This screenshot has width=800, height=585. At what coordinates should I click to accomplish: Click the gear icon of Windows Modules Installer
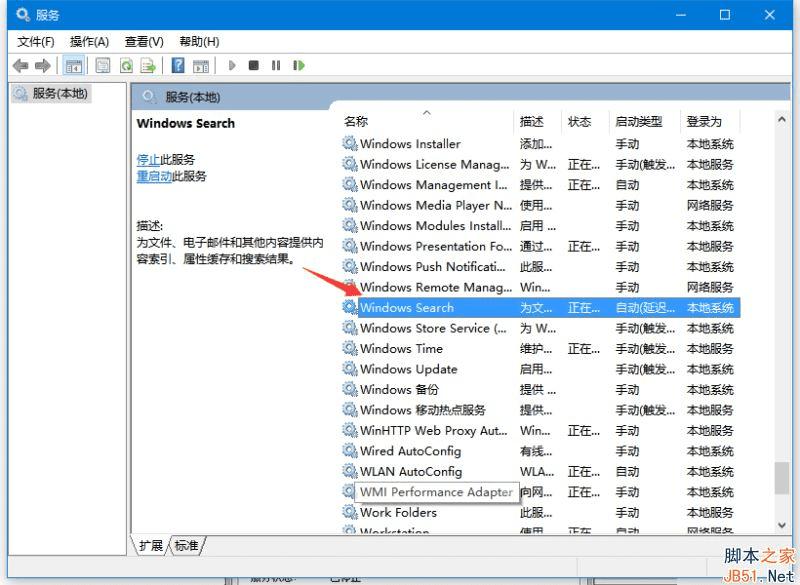click(x=349, y=225)
